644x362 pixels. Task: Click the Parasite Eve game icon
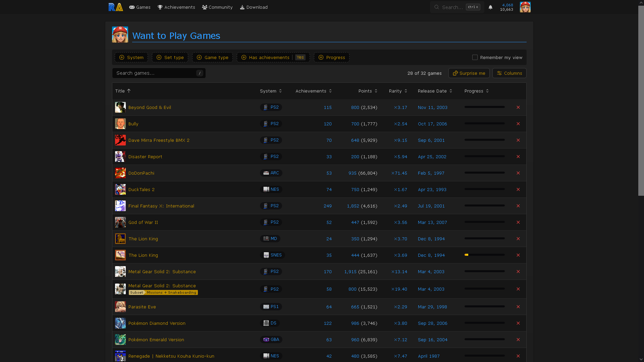tap(120, 307)
